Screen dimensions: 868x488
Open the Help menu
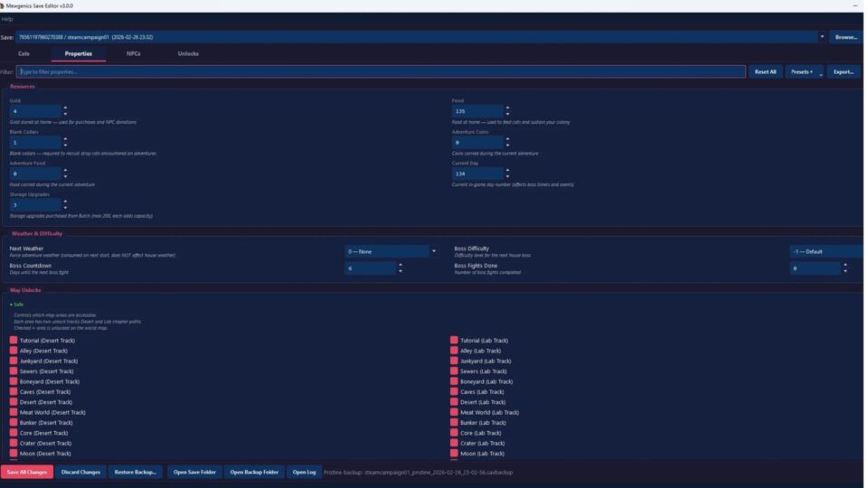[7, 19]
